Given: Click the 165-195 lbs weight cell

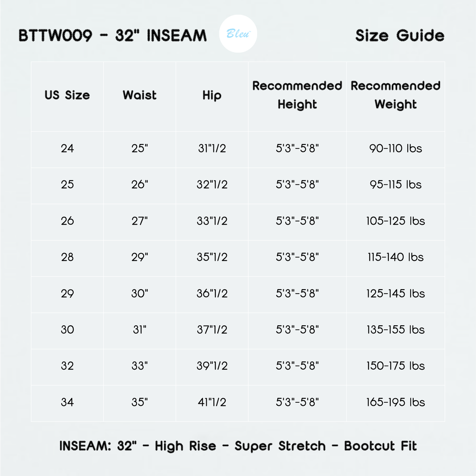Looking at the screenshot, I should 395,402.
